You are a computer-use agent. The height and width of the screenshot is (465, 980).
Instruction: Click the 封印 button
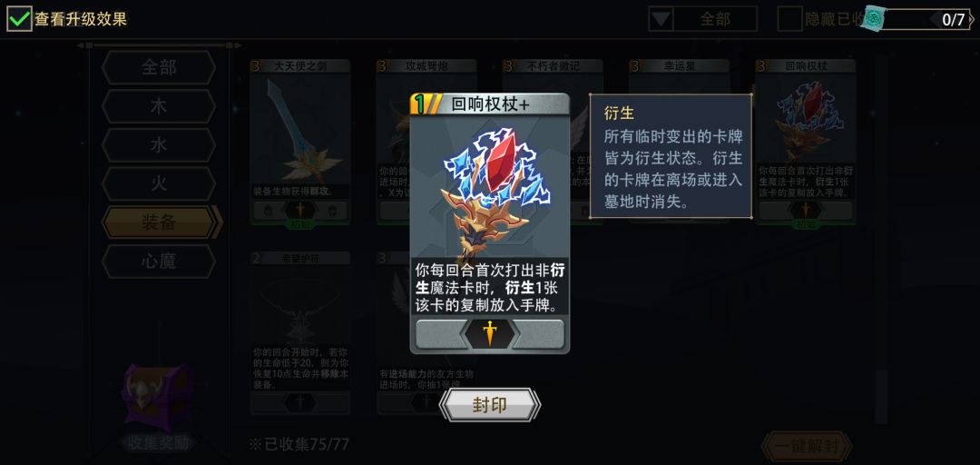[x=489, y=406]
